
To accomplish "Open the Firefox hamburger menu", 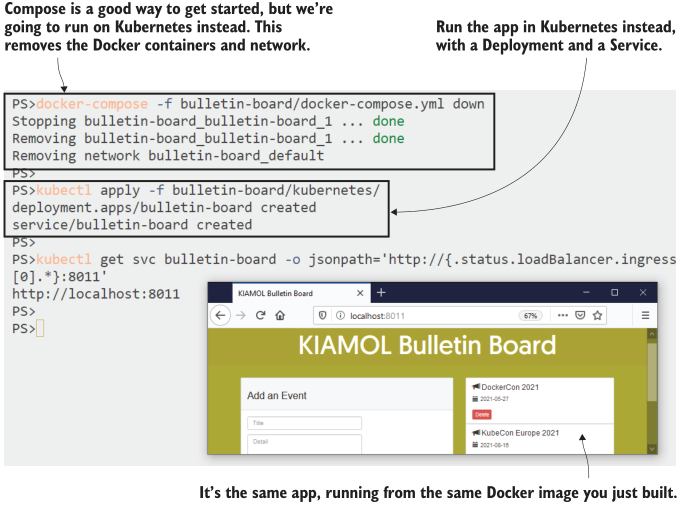I will [x=645, y=315].
